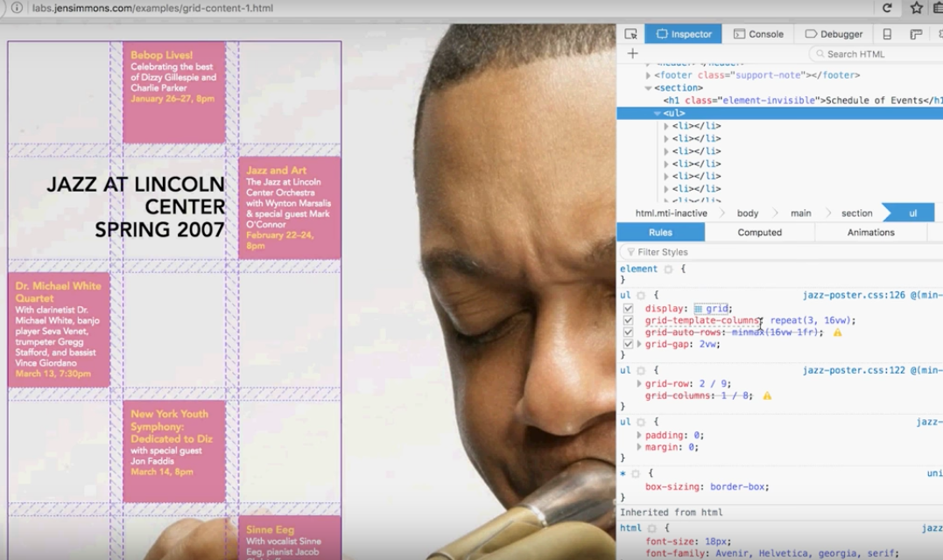Screen dimensions: 943x560
Task: Click the browser address bar URL
Action: point(152,8)
